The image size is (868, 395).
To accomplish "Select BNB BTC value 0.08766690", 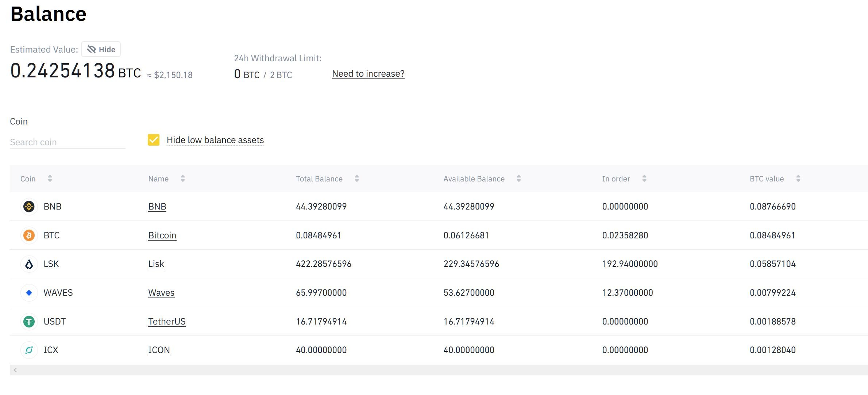I will point(773,207).
